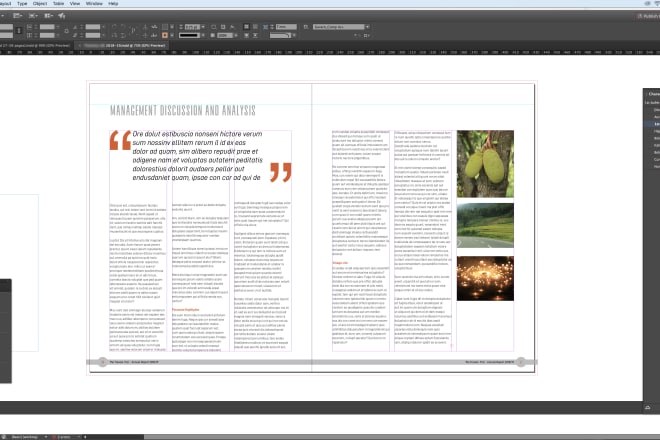This screenshot has height=440, width=660.
Task: Click the opacity percentage field
Action: pos(225,35)
